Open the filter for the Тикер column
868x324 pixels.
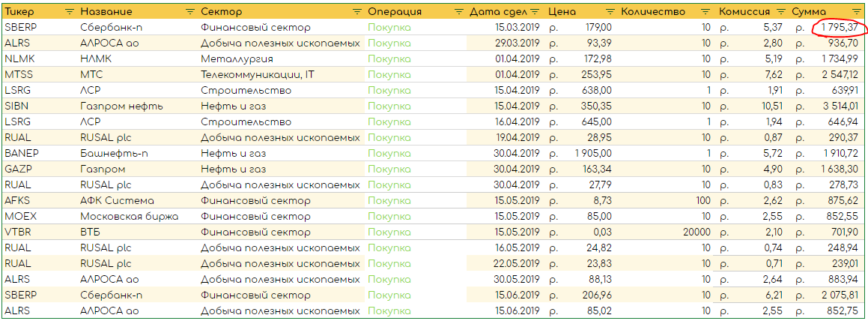(x=69, y=12)
